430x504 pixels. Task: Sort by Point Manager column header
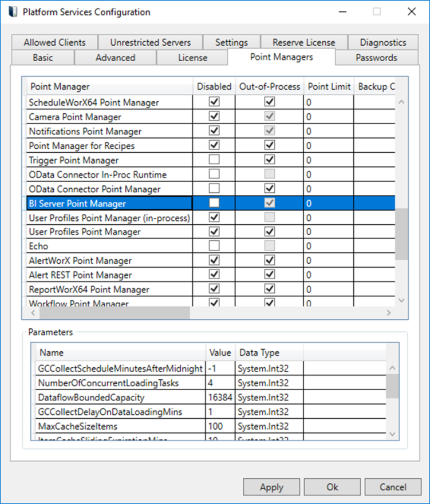click(x=109, y=86)
